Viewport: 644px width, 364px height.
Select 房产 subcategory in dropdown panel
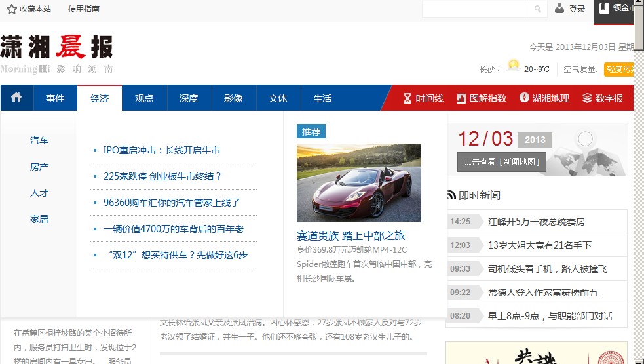39,167
